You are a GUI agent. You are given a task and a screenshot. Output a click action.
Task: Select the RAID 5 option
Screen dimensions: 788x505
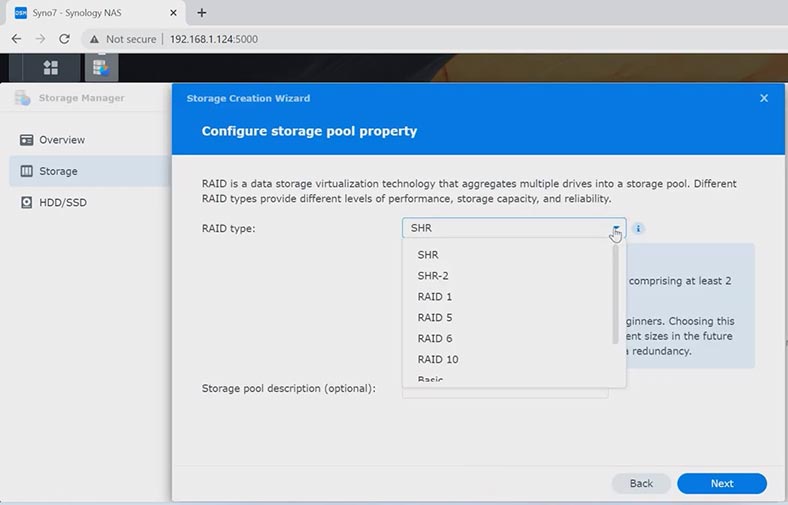(x=508, y=318)
